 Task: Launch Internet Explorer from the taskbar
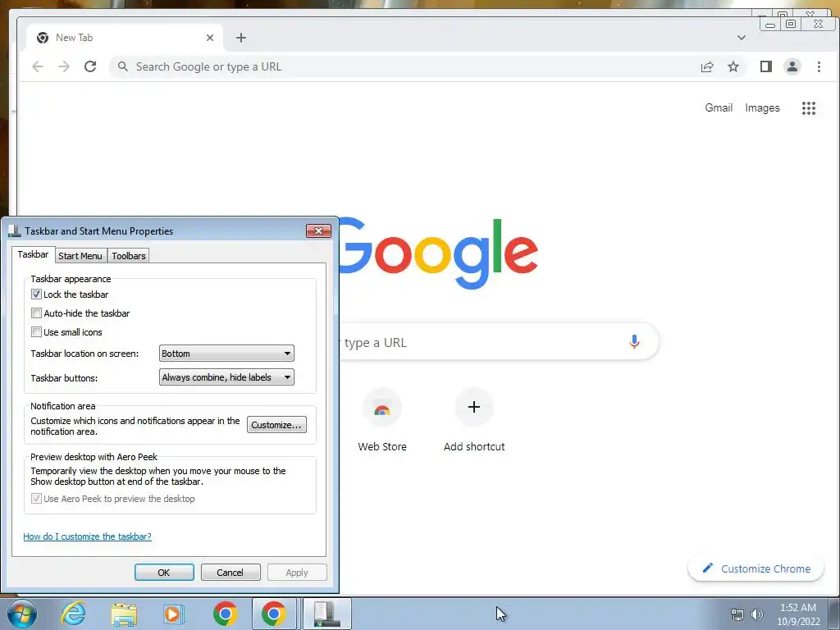click(73, 614)
